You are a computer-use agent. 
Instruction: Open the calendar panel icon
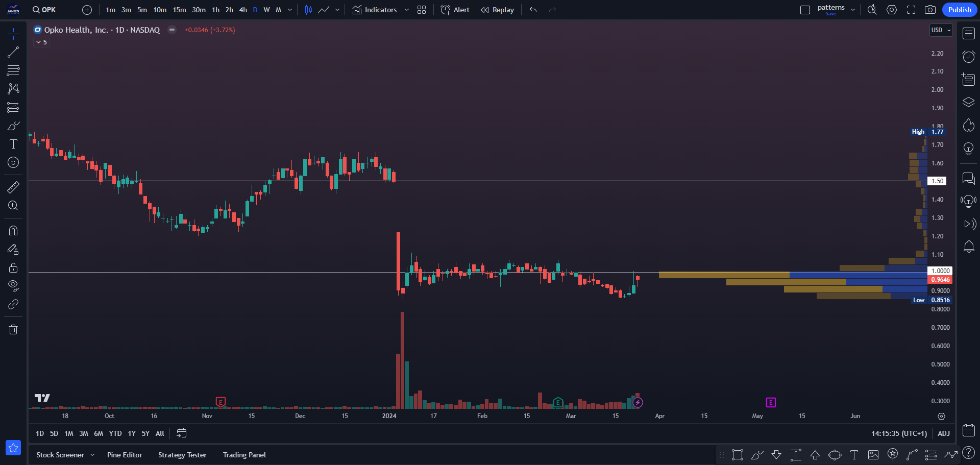point(969,430)
